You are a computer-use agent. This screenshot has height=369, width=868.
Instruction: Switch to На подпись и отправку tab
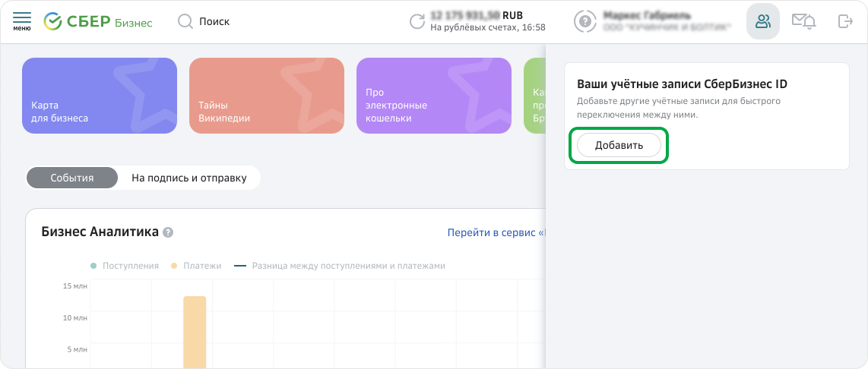pyautogui.click(x=188, y=178)
